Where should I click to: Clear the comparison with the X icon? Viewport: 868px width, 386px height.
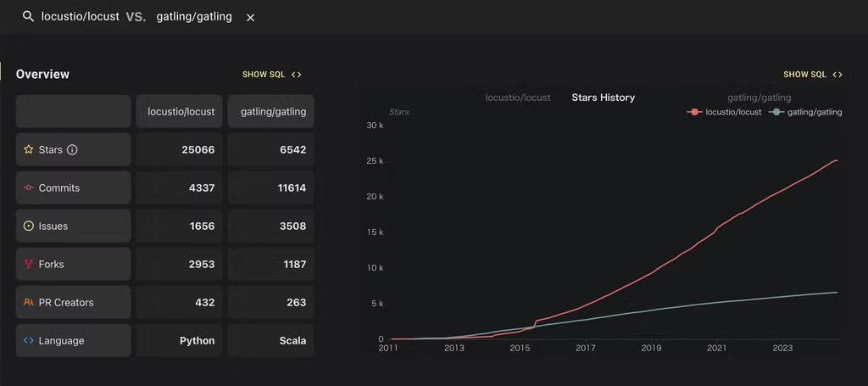250,18
